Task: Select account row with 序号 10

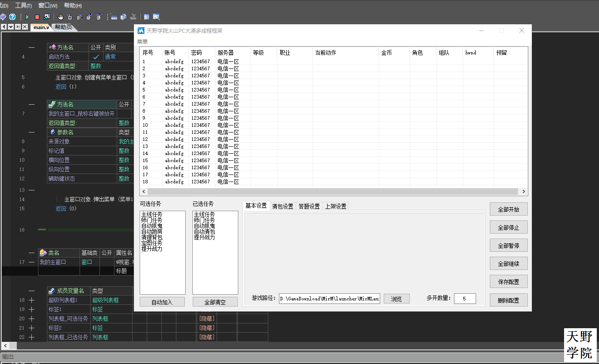Action: [x=334, y=125]
